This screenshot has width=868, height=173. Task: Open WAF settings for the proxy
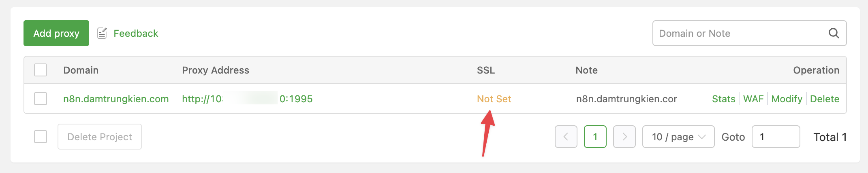pyautogui.click(x=753, y=99)
